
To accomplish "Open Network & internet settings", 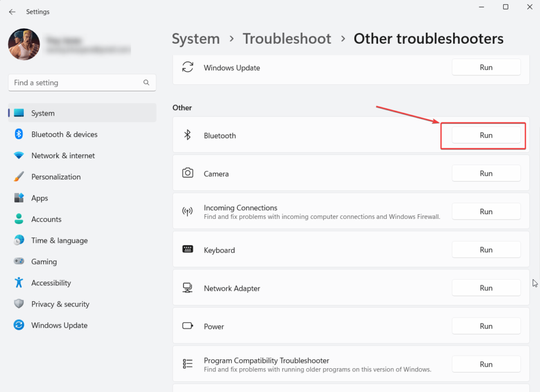I will point(63,156).
